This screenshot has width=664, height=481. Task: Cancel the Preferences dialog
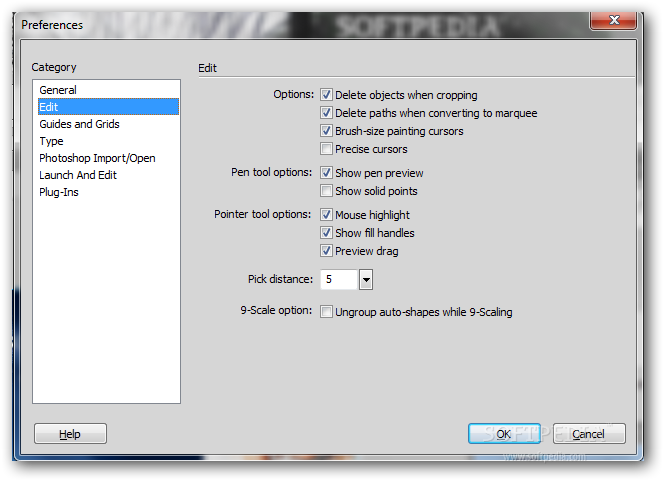point(589,434)
